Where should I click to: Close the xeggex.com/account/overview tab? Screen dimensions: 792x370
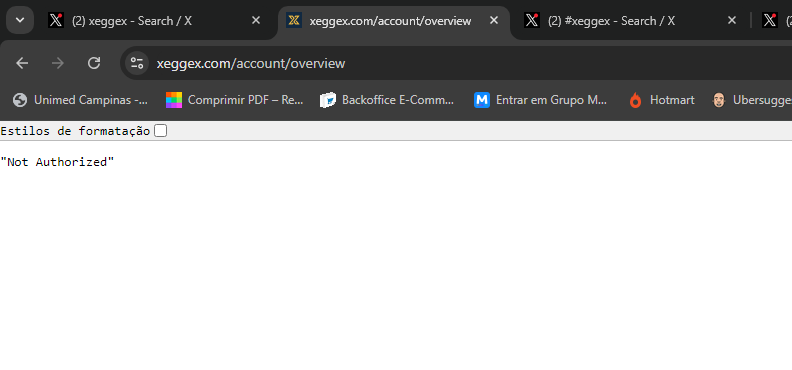tap(494, 20)
